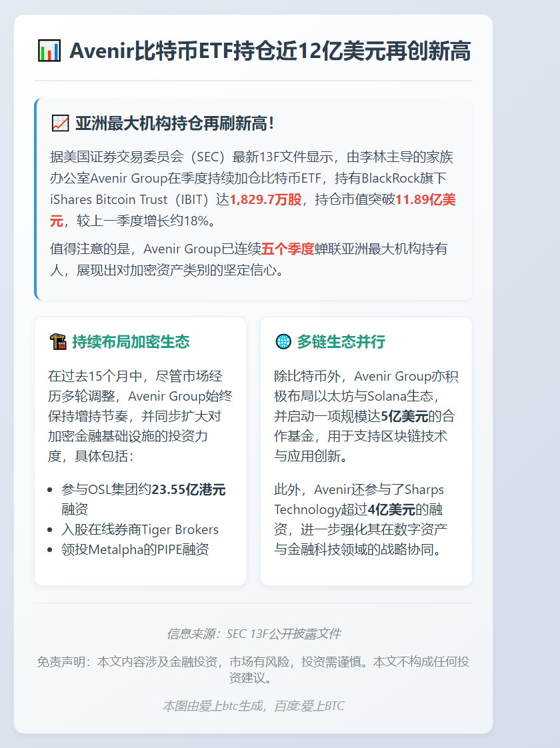Viewport: 560px width, 748px height.
Task: Click the globe icon beside 多链生态并行
Action: [x=283, y=341]
